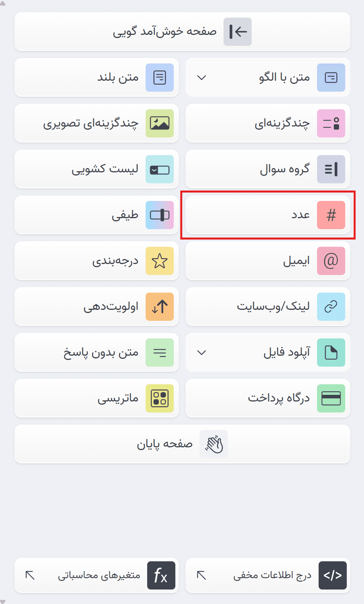Add a Dropdown List (لیست کشویی) field
The image size is (364, 604).
[96, 169]
